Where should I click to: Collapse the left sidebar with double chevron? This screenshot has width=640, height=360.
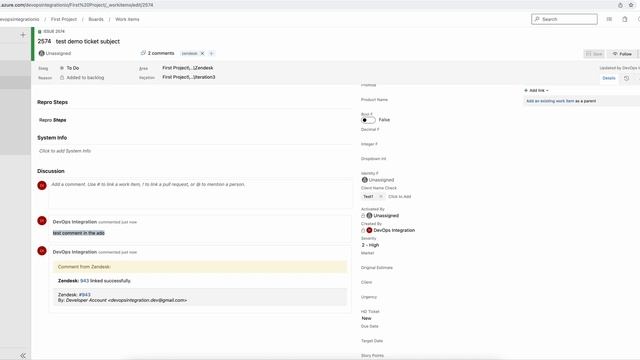[x=23, y=356]
